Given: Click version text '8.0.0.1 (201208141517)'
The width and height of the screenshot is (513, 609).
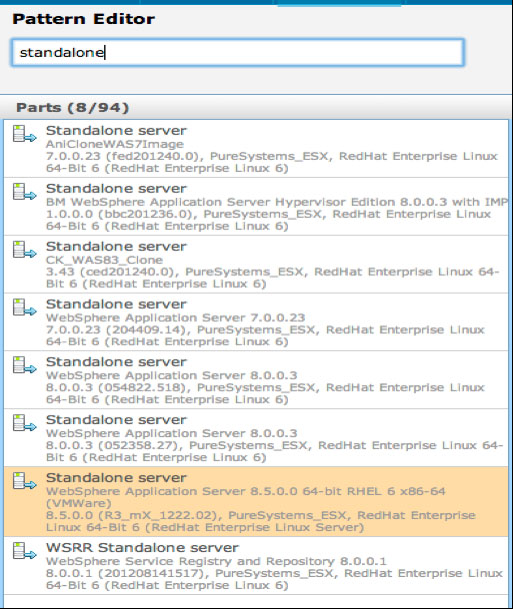Looking at the screenshot, I should (127, 573).
